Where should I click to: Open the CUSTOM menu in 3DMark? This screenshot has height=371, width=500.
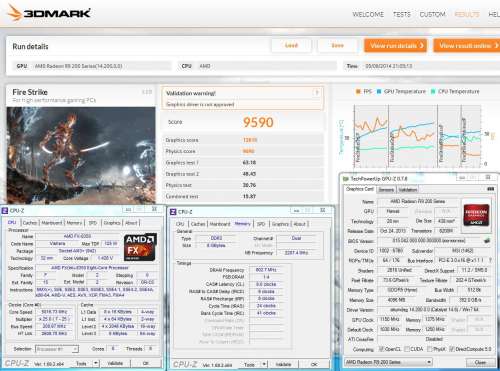pos(432,14)
